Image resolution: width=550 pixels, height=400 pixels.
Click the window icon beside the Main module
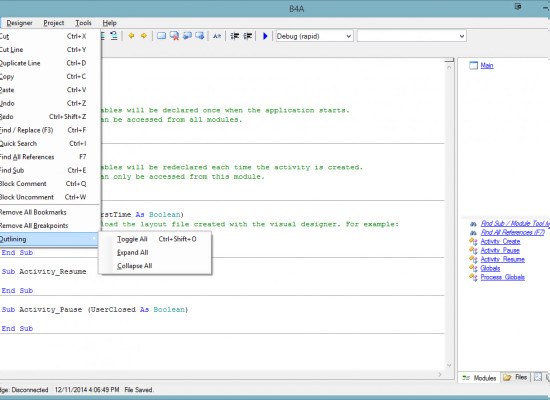[474, 65]
